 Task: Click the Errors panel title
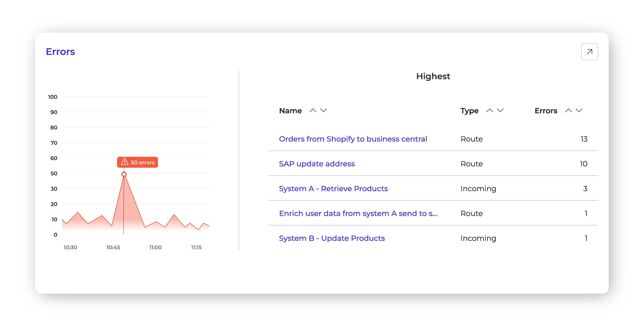[60, 52]
